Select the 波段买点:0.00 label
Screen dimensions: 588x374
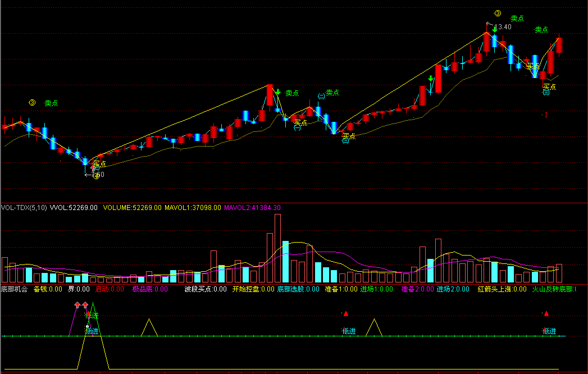click(206, 289)
